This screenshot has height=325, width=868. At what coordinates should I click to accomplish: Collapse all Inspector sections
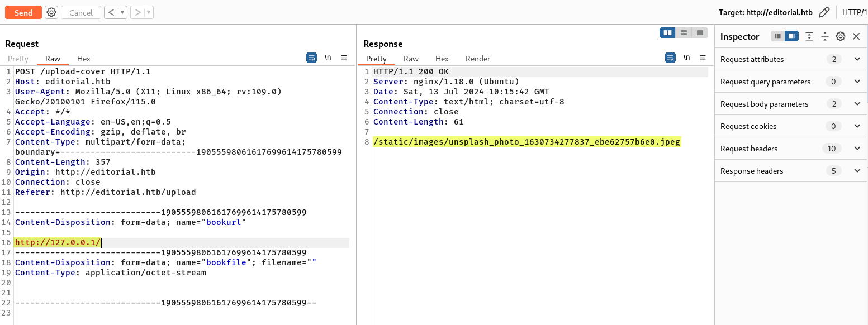pos(824,36)
